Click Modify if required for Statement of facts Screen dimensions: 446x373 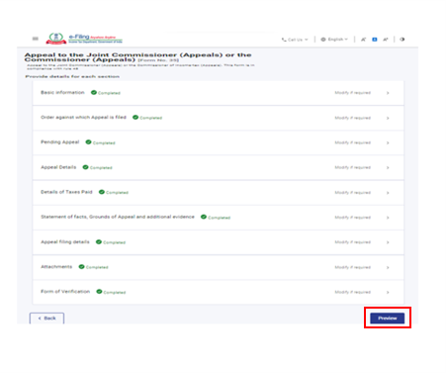(x=353, y=217)
